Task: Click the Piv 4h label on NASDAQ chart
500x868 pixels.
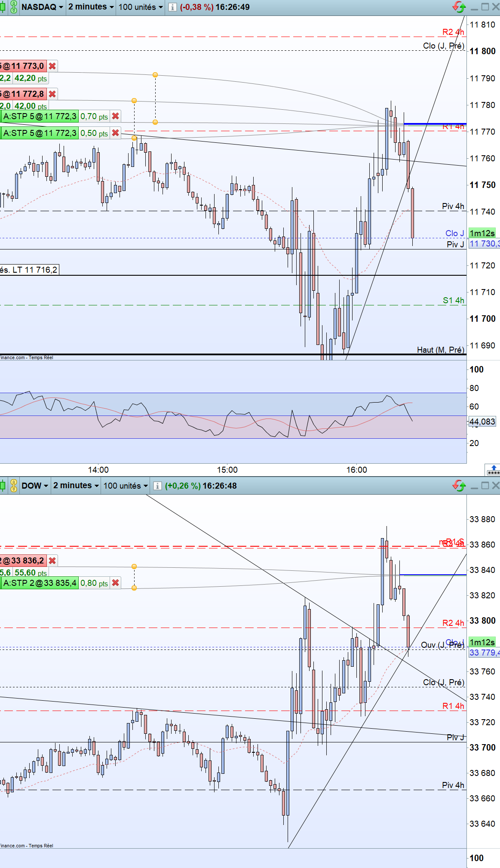Action: tap(453, 206)
